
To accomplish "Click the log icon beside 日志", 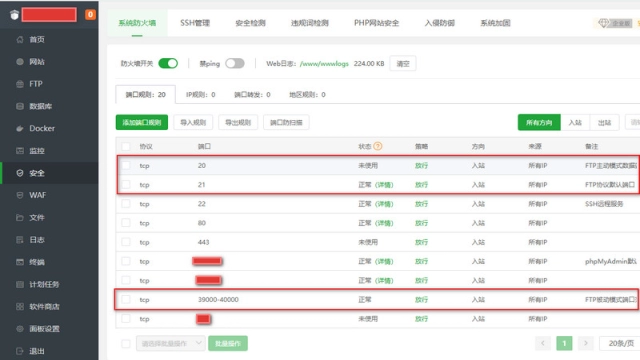I will 20,240.
